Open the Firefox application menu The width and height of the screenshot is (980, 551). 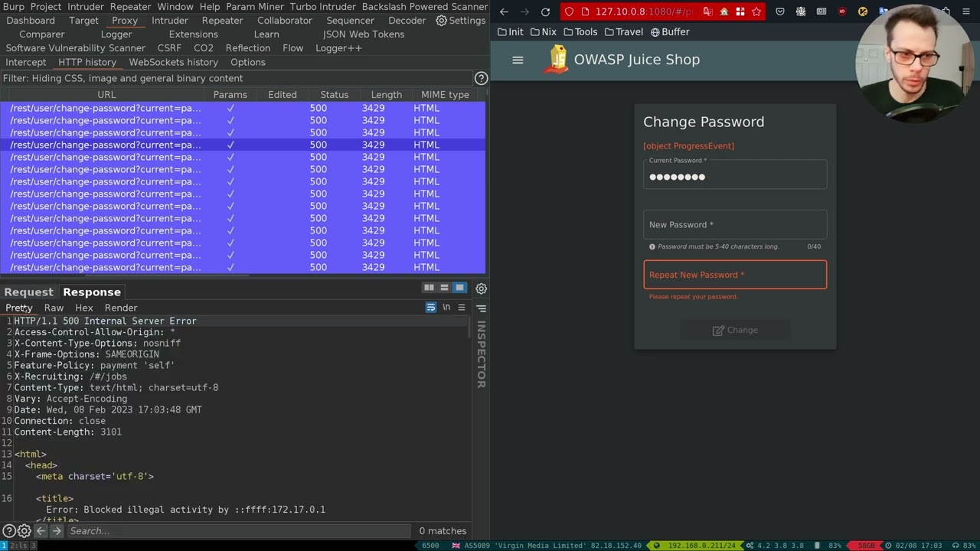click(x=967, y=11)
